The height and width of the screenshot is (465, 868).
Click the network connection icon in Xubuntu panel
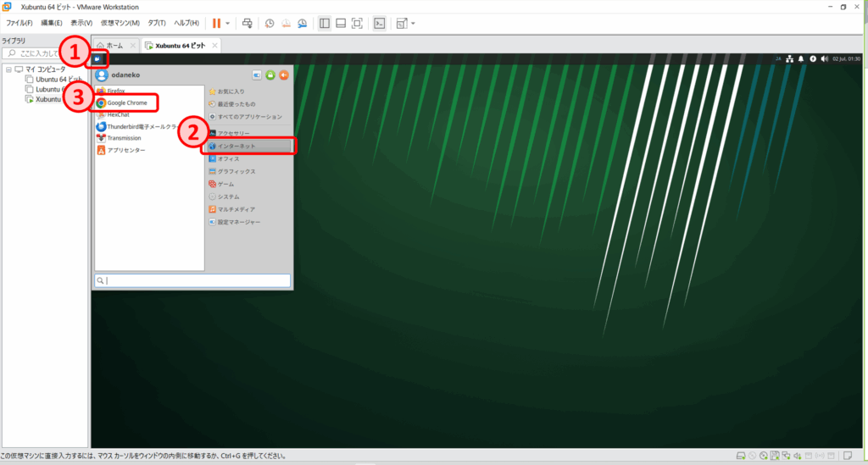(x=789, y=58)
